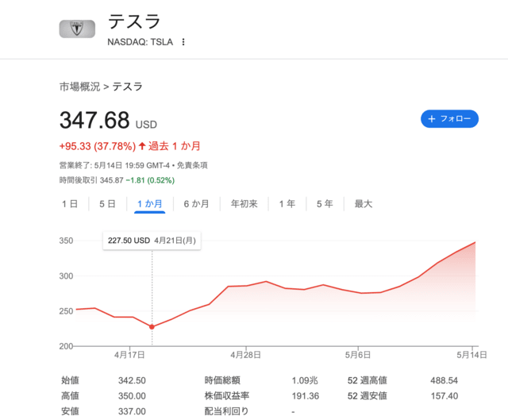Click the NASDAQ: TSLA ticker text
The image size is (508, 420).
(140, 42)
